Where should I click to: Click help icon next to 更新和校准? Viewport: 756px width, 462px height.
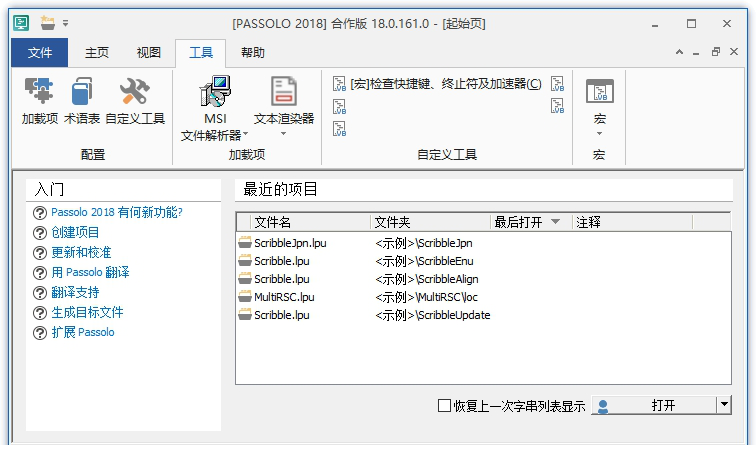[x=40, y=253]
